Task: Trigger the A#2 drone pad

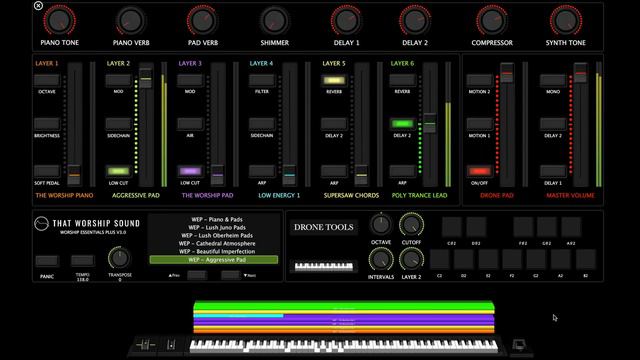Action: 571,227
